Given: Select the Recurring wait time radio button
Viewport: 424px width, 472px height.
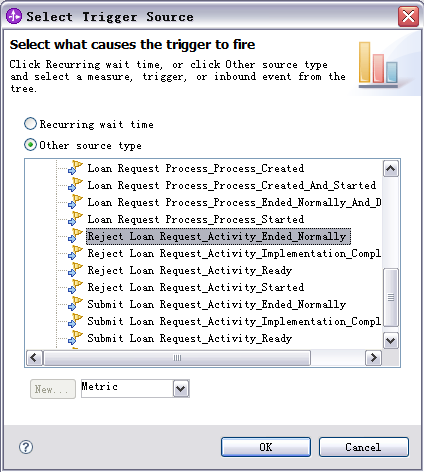Looking at the screenshot, I should [30, 124].
